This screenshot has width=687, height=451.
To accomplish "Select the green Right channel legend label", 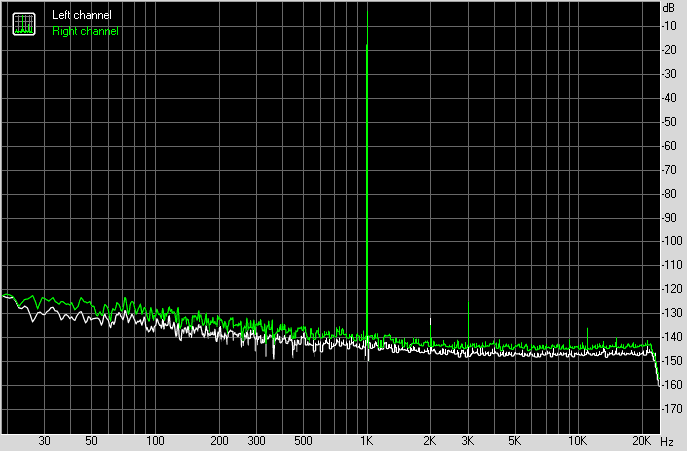I will (x=85, y=31).
